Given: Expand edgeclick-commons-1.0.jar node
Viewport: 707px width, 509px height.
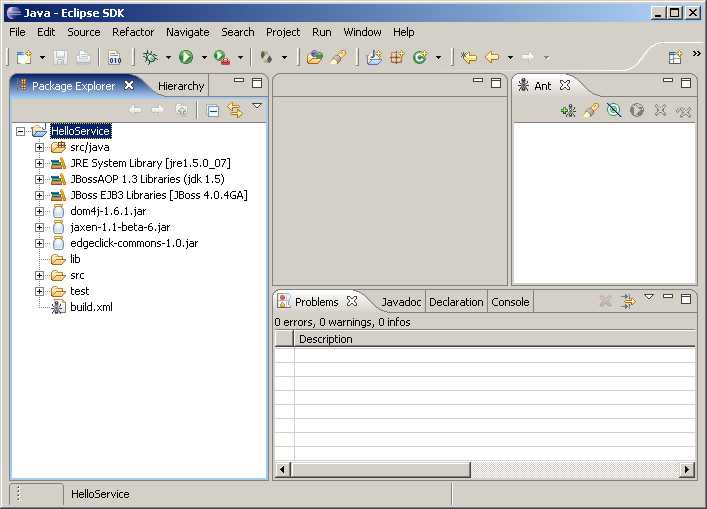Looking at the screenshot, I should click(x=39, y=243).
